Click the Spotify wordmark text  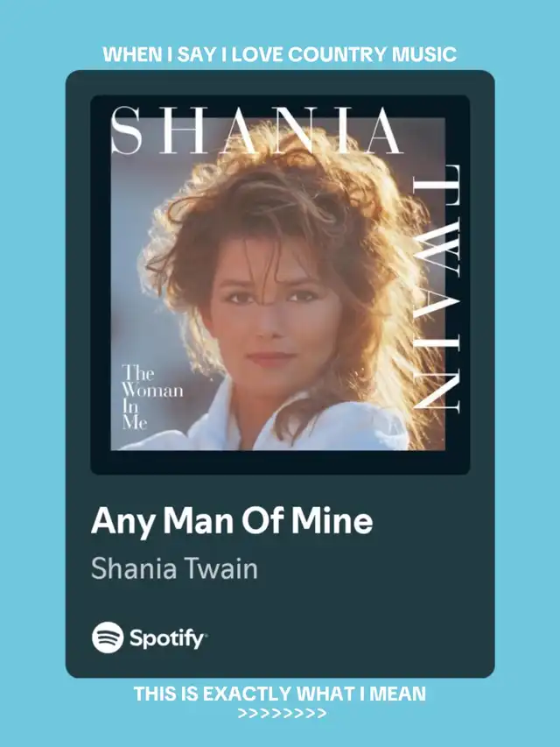[x=167, y=638]
